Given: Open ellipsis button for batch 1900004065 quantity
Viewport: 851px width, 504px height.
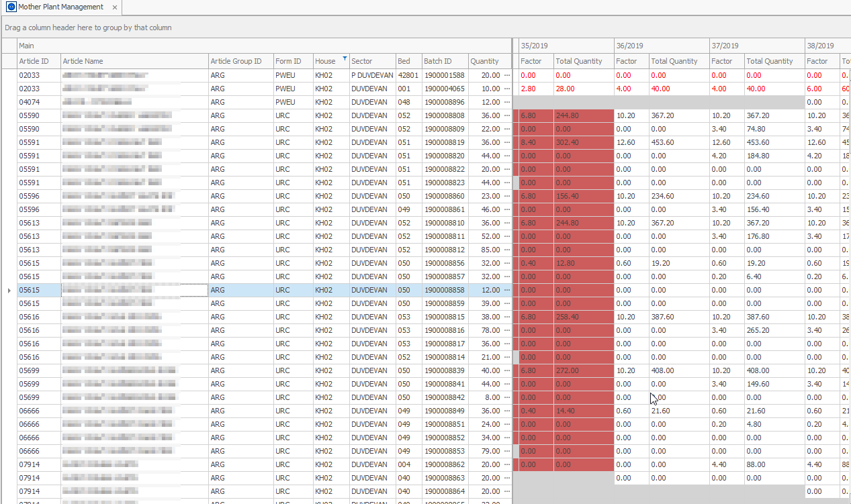Looking at the screenshot, I should 507,89.
